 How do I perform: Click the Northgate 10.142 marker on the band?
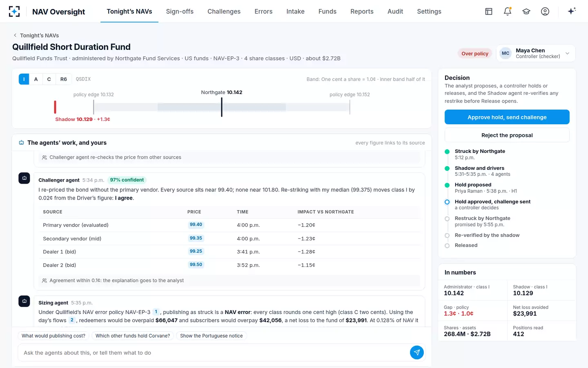[222, 107]
